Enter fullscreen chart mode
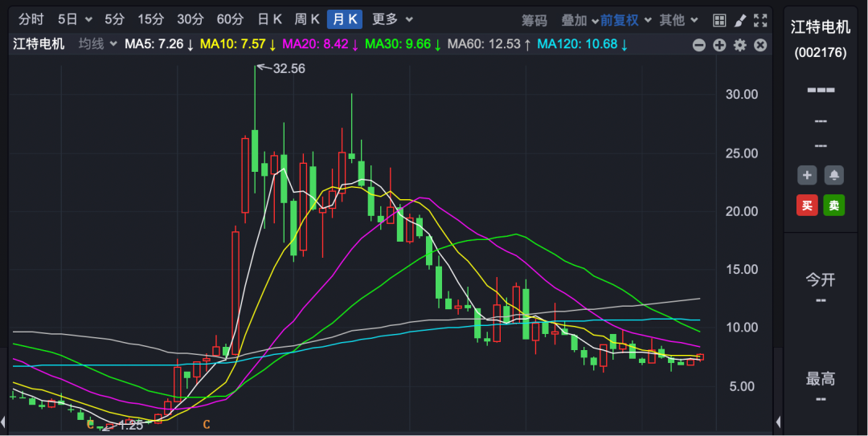Viewport: 868px width, 436px height. pyautogui.click(x=760, y=20)
